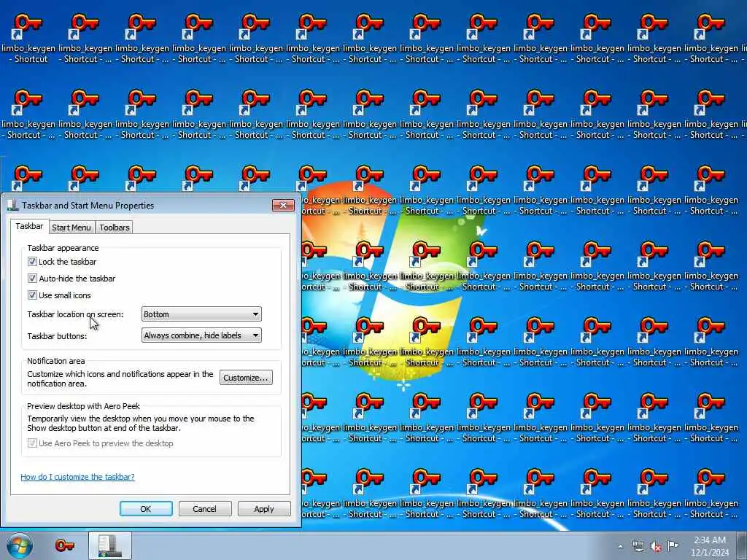Close the Taskbar and Start Menu Properties dialog

click(x=283, y=205)
